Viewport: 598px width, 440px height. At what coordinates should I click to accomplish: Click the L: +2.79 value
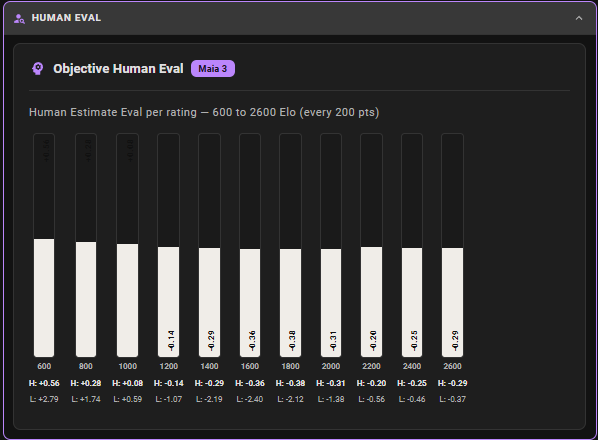[44, 399]
